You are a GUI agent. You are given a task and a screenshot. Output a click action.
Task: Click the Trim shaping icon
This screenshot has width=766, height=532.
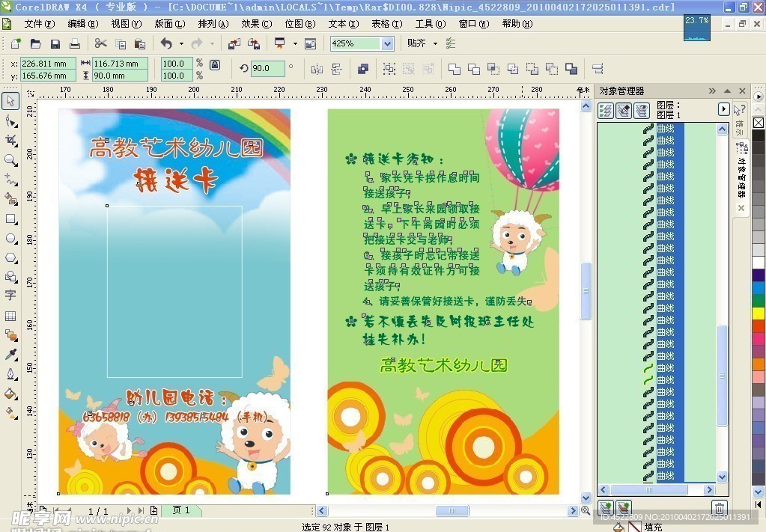pyautogui.click(x=473, y=69)
